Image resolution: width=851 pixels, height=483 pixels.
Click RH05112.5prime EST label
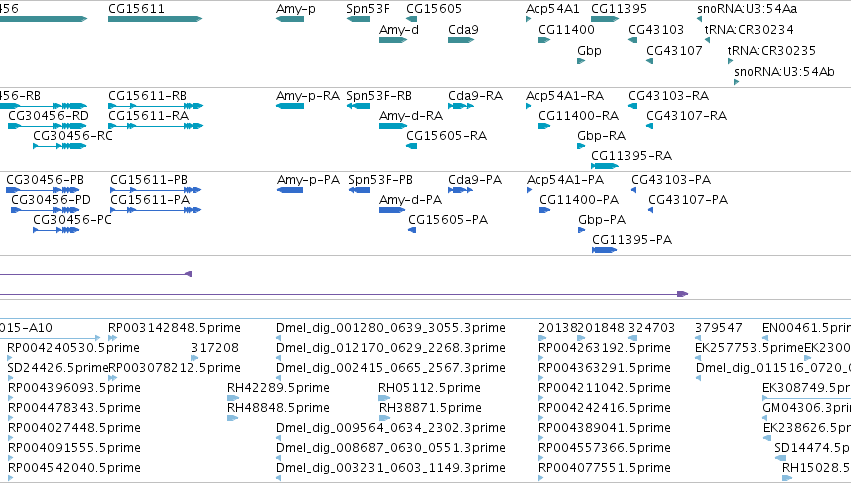[x=429, y=388]
